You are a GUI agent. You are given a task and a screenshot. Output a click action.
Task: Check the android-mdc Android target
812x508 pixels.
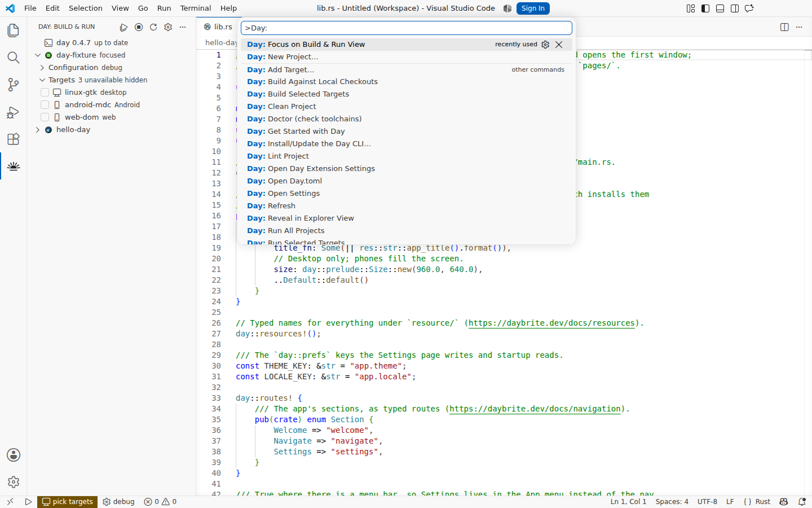tap(45, 105)
